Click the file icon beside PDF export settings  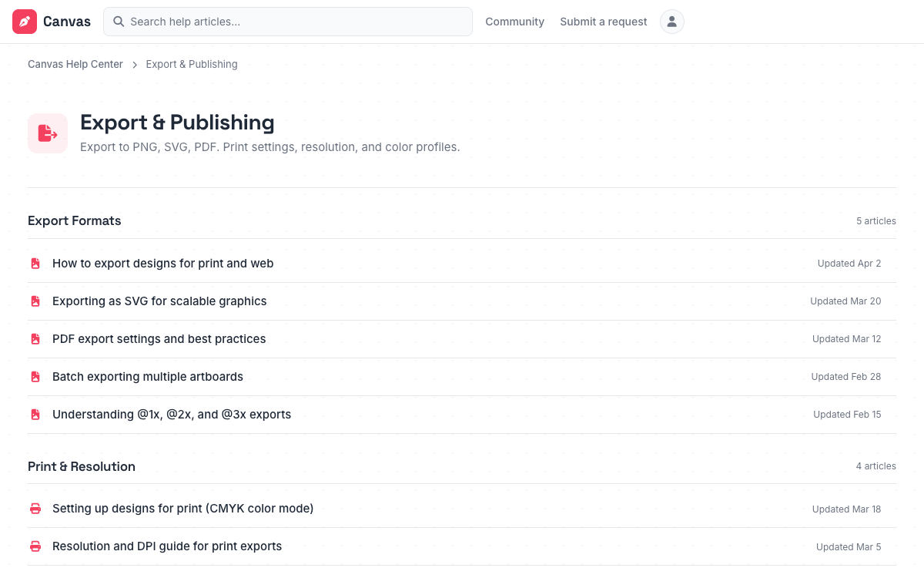click(35, 339)
